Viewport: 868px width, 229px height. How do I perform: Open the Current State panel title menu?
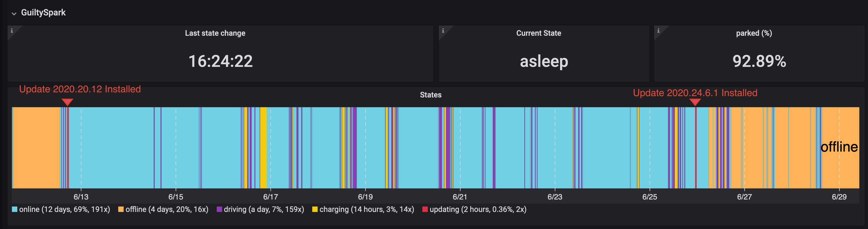[538, 33]
